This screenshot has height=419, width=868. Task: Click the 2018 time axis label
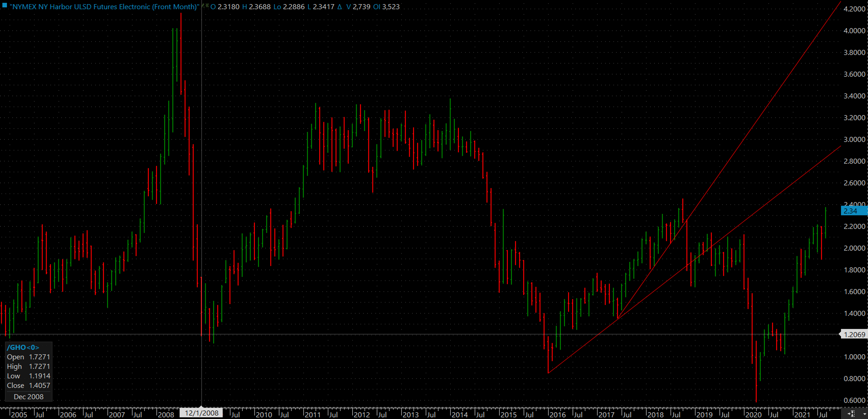pyautogui.click(x=655, y=415)
